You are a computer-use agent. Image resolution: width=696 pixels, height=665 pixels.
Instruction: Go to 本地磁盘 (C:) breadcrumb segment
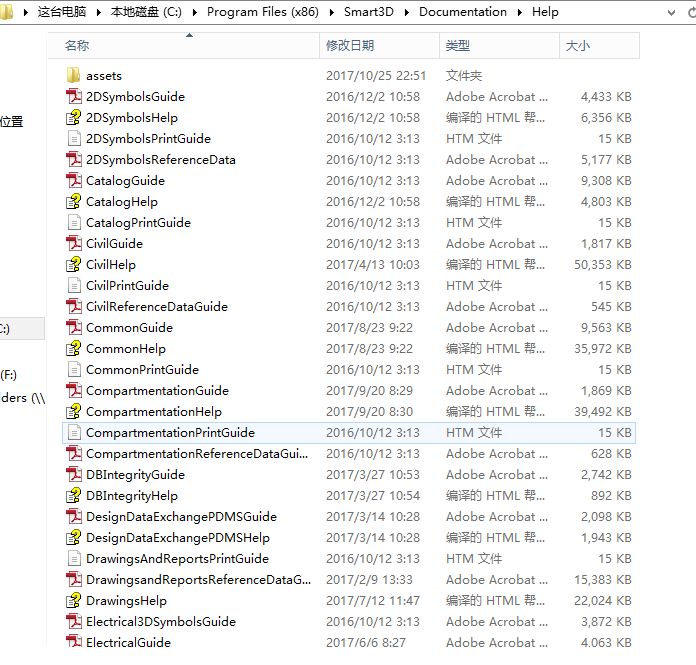click(146, 12)
